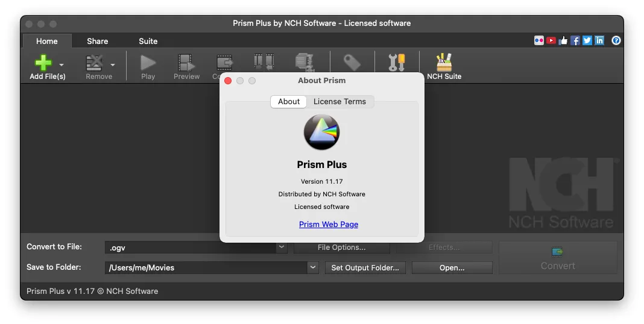The width and height of the screenshot is (644, 324).
Task: Switch to the Home tab
Action: [x=47, y=41]
